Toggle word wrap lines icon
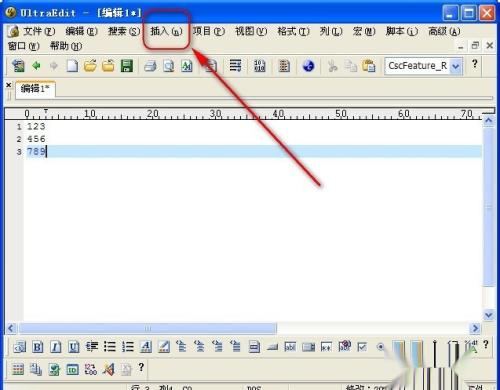500x390 pixels. tap(235, 66)
